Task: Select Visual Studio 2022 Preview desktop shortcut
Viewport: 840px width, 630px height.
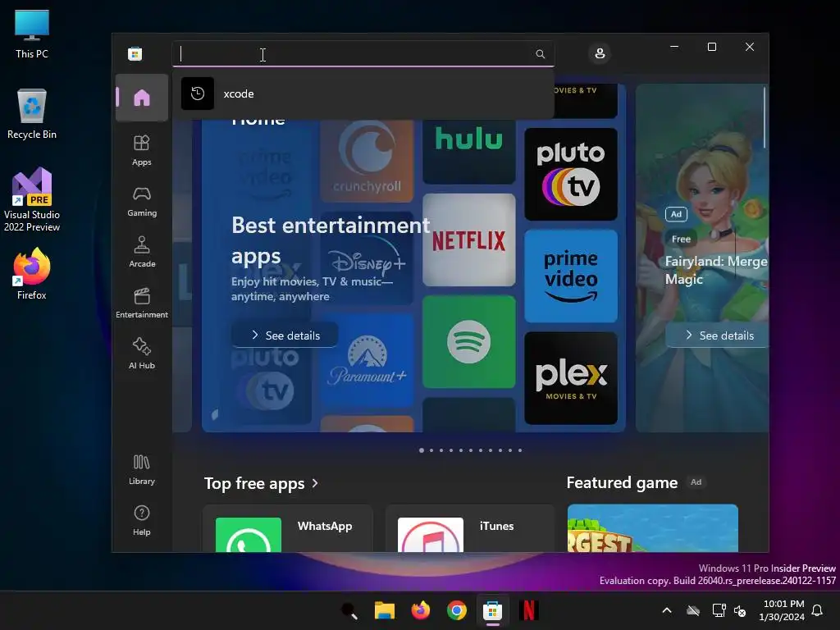Action: pyautogui.click(x=32, y=199)
